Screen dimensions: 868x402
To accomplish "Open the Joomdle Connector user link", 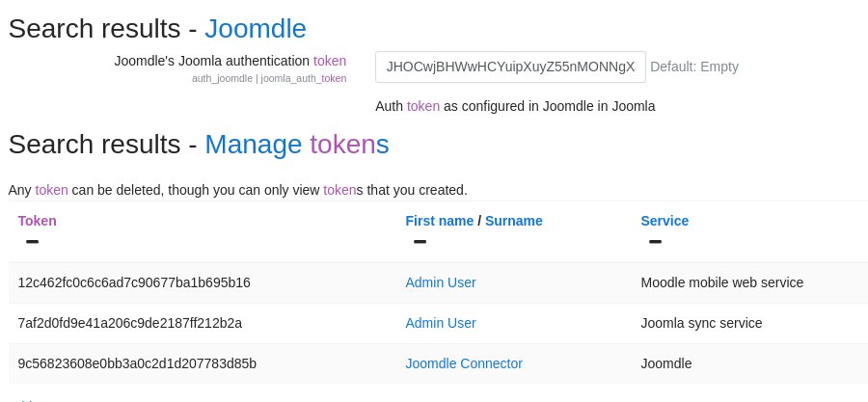I will pyautogui.click(x=463, y=363).
